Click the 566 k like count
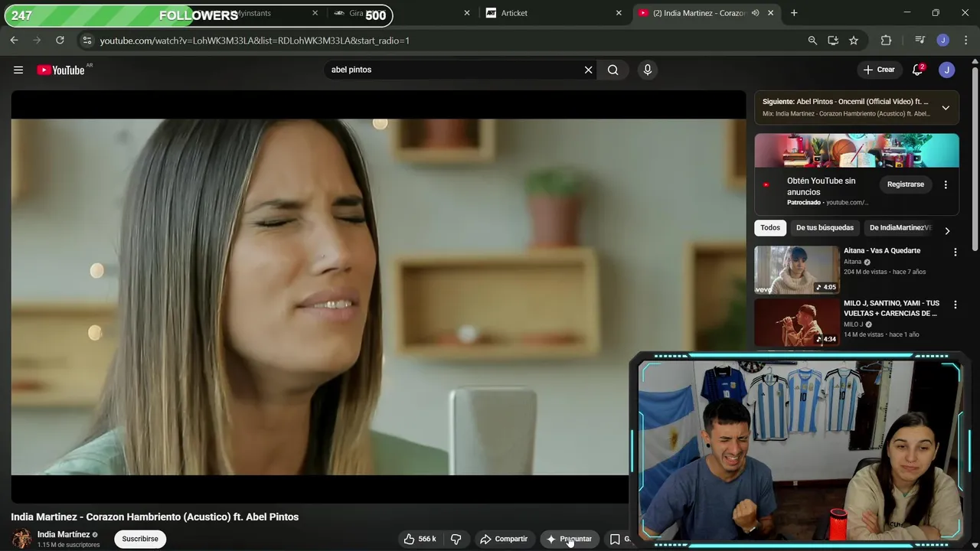The image size is (980, 551). coord(427,539)
